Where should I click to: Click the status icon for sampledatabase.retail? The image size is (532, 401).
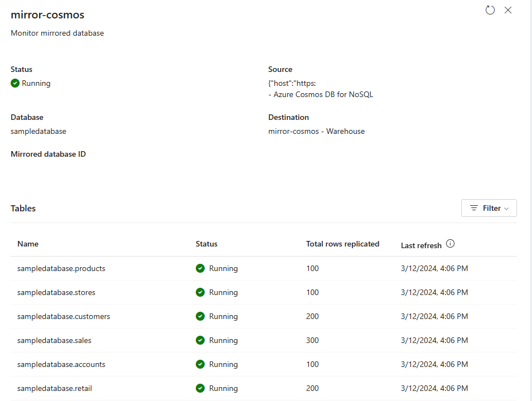point(200,388)
